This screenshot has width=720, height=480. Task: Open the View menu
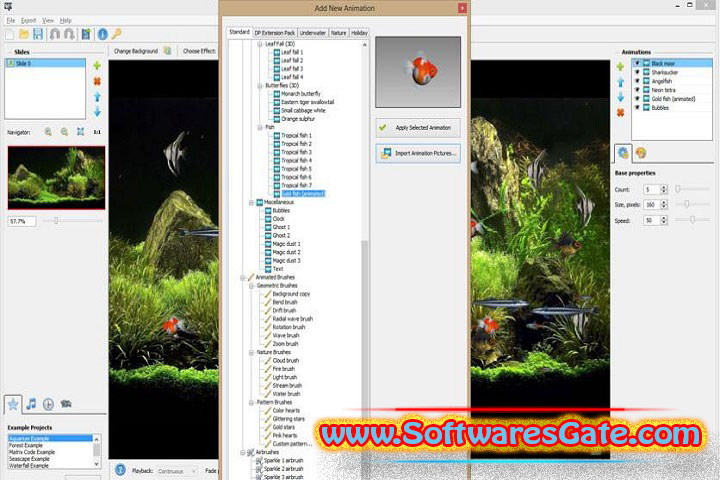[x=48, y=21]
